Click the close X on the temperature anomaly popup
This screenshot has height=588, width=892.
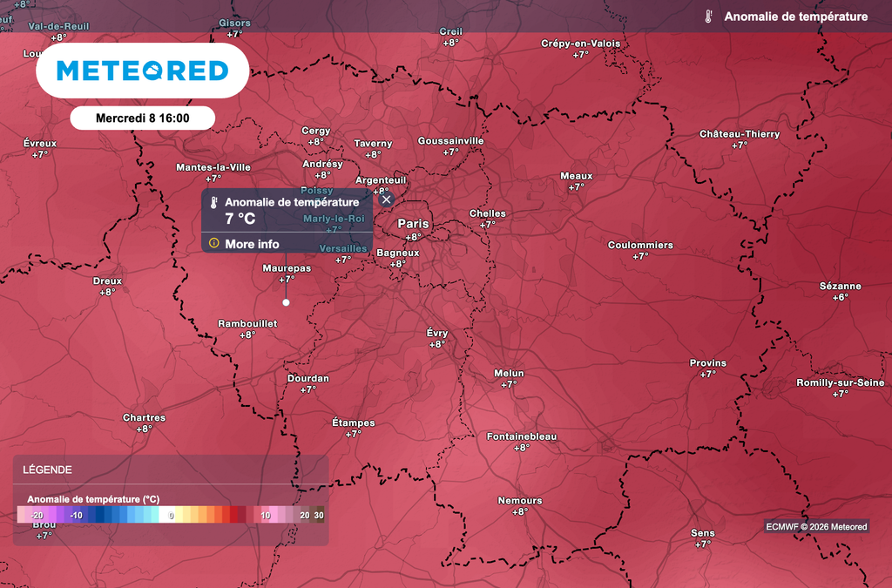click(x=386, y=199)
